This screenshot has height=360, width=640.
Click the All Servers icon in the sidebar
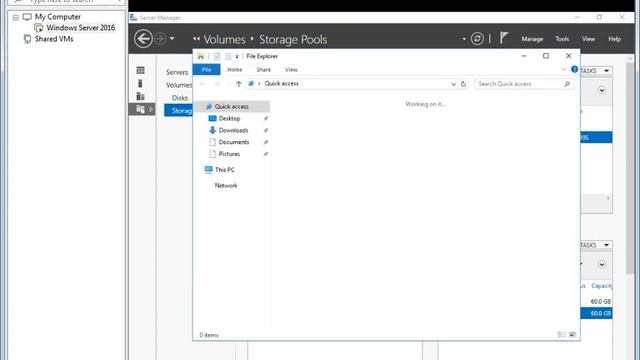[x=140, y=96]
